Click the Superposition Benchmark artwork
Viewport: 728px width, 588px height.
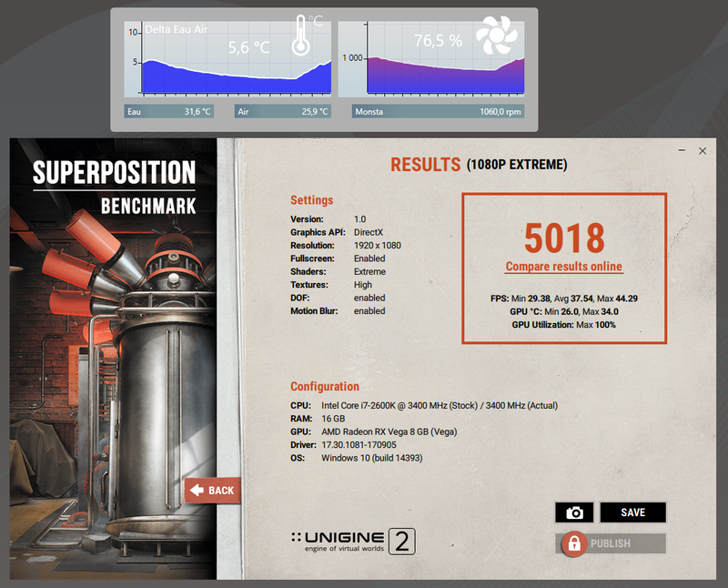click(113, 359)
